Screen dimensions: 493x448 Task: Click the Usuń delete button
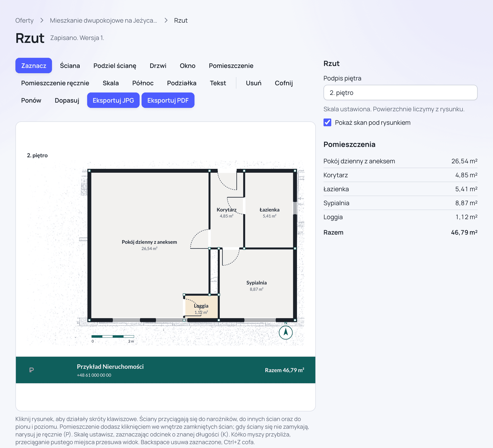tap(253, 83)
